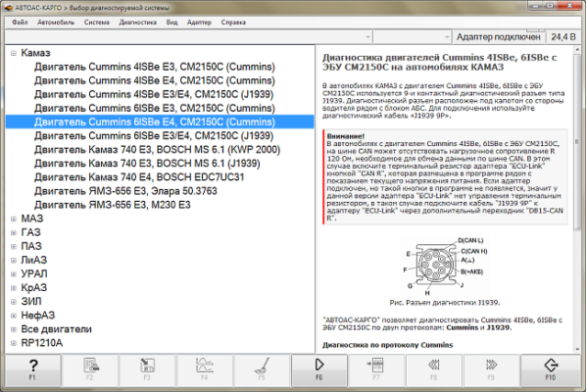Open the Вид menu
The image size is (586, 392).
pyautogui.click(x=171, y=23)
